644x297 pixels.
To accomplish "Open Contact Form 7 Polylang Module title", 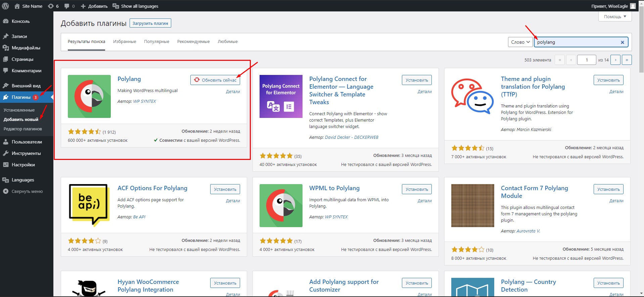I will [535, 192].
